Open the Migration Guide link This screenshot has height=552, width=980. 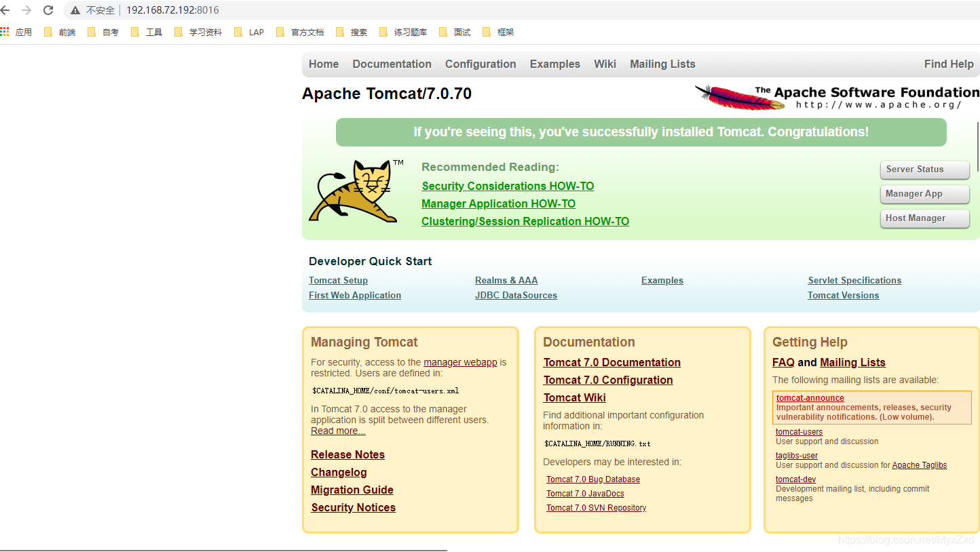coord(352,490)
